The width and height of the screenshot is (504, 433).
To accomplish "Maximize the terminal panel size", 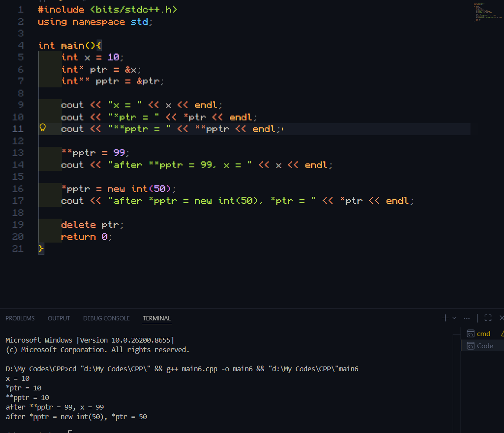I will pos(488,318).
